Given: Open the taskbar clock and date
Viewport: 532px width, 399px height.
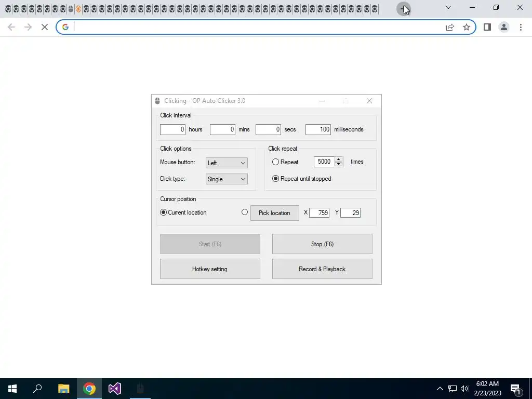Looking at the screenshot, I should [x=487, y=389].
